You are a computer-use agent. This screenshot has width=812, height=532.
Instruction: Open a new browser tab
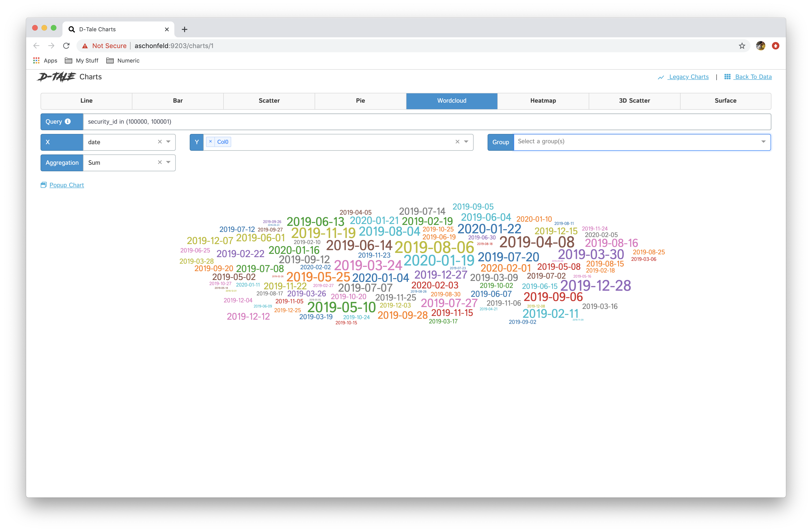185,29
